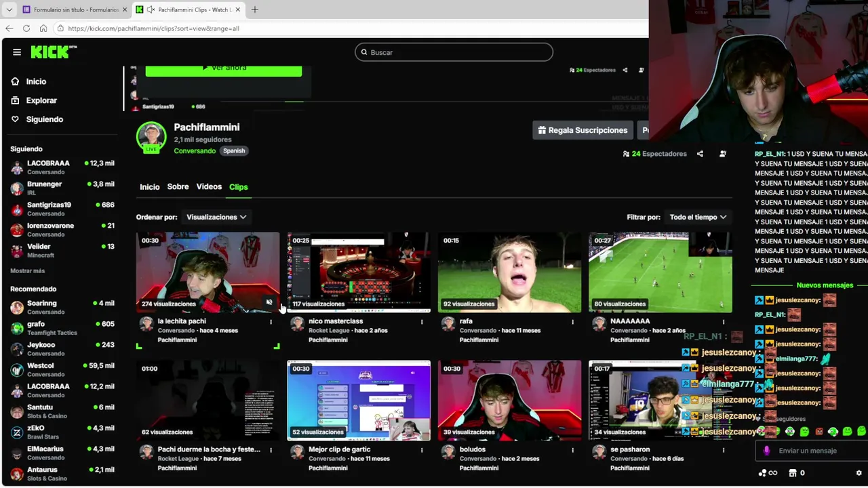Click the browser home icon
Viewport: 868px width, 488px height.
coord(43,28)
